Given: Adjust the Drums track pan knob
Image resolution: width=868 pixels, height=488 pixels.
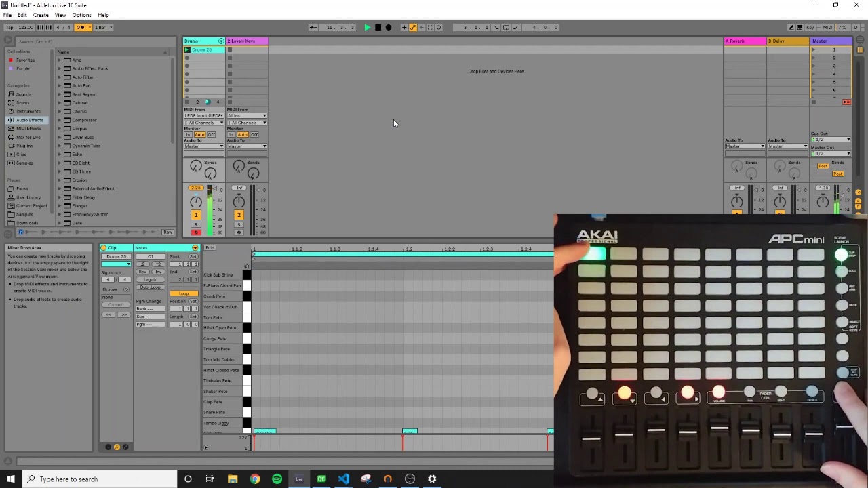Looking at the screenshot, I should point(196,201).
